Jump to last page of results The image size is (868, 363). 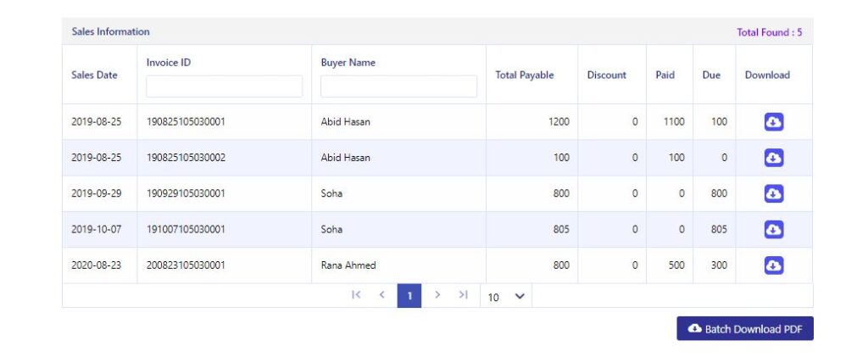(464, 295)
